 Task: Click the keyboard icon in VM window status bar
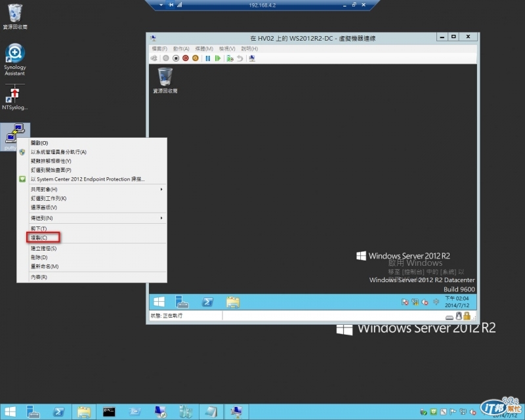click(x=450, y=317)
